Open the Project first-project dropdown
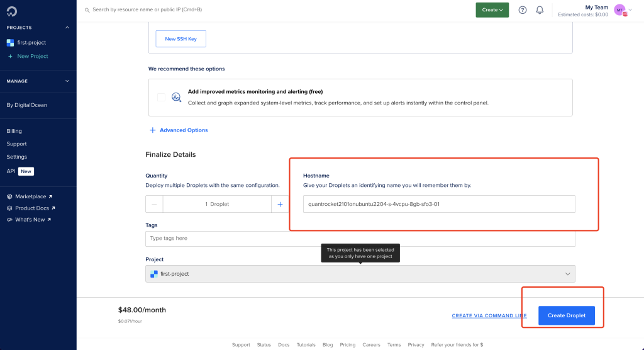 360,274
